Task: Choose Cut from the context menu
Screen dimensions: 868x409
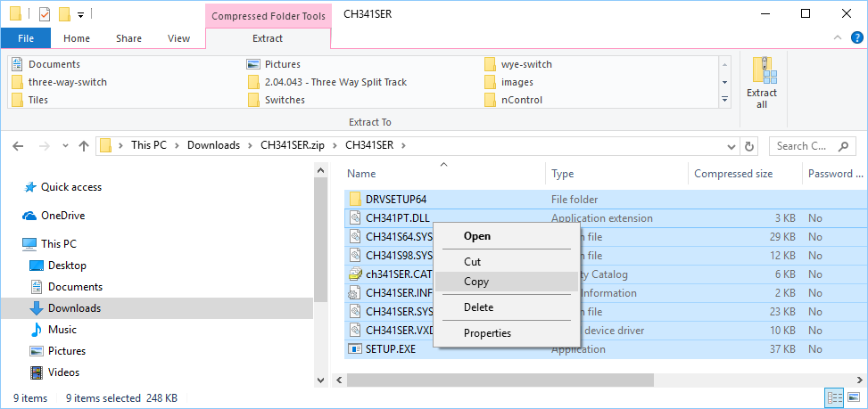Action: pyautogui.click(x=507, y=261)
